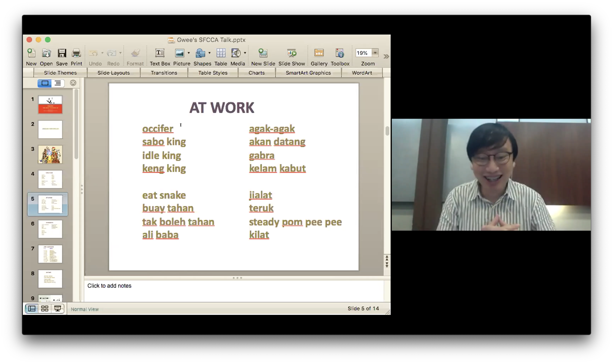Open the WordArt tab
613x364 pixels.
click(x=362, y=73)
